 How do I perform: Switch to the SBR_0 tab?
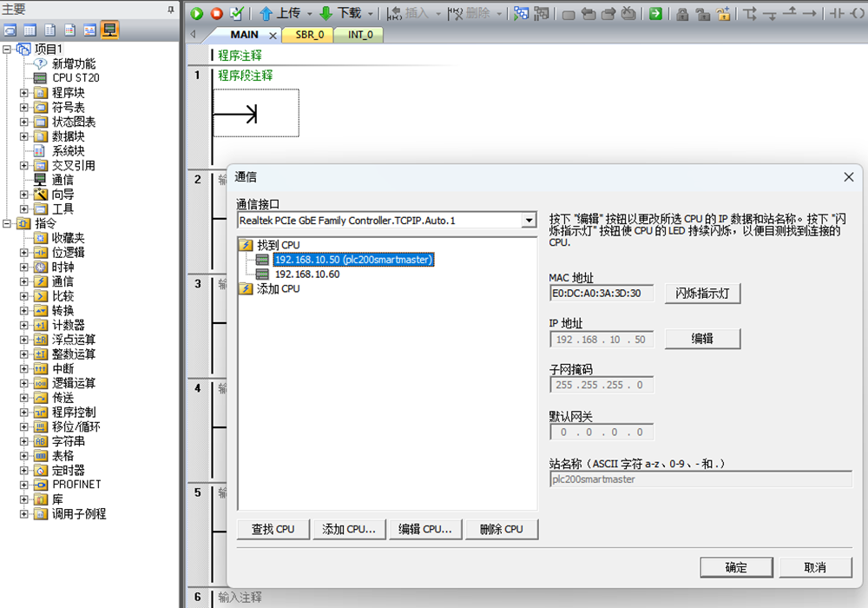tap(309, 35)
